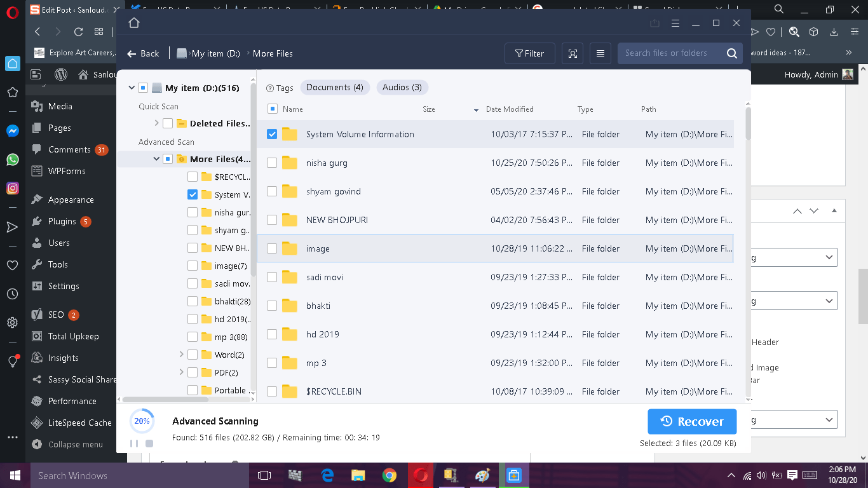Viewport: 868px width, 488px height.
Task: Toggle the select-all checkbox in Name header
Action: (x=272, y=109)
